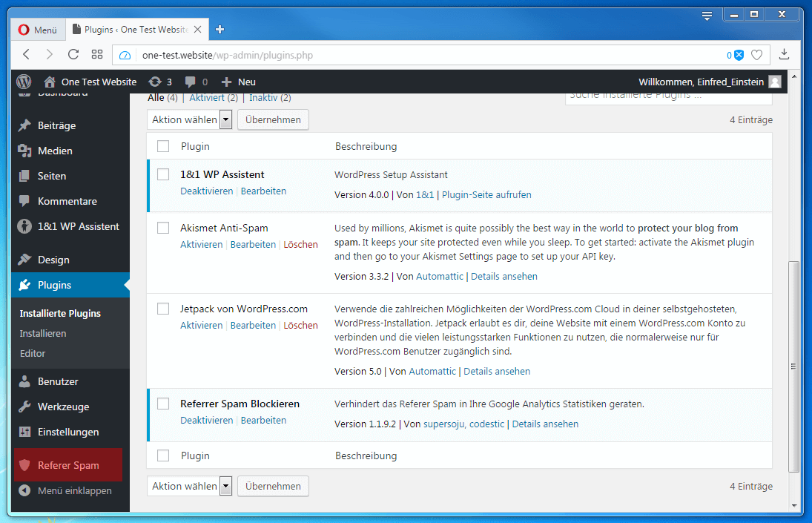Viewport: 812px width, 523px height.
Task: Go forward in browser history
Action: click(49, 54)
